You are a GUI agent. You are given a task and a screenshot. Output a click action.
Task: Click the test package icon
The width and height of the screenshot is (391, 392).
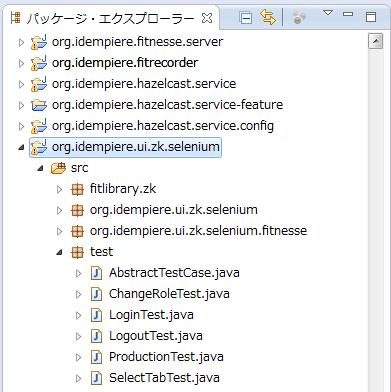click(x=77, y=253)
